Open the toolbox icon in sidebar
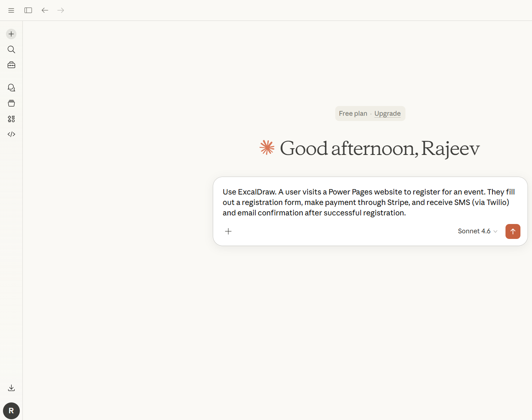The width and height of the screenshot is (532, 420). click(x=11, y=65)
